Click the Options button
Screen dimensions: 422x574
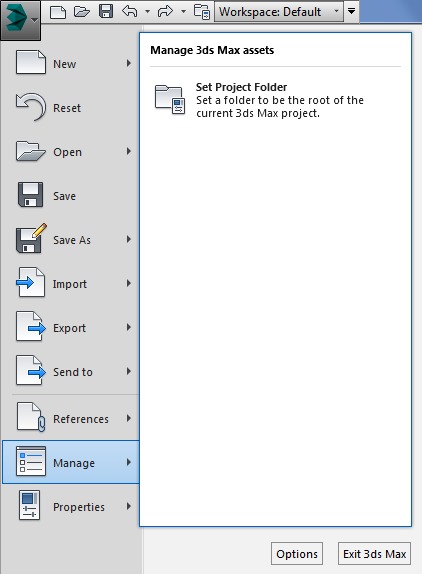297,554
